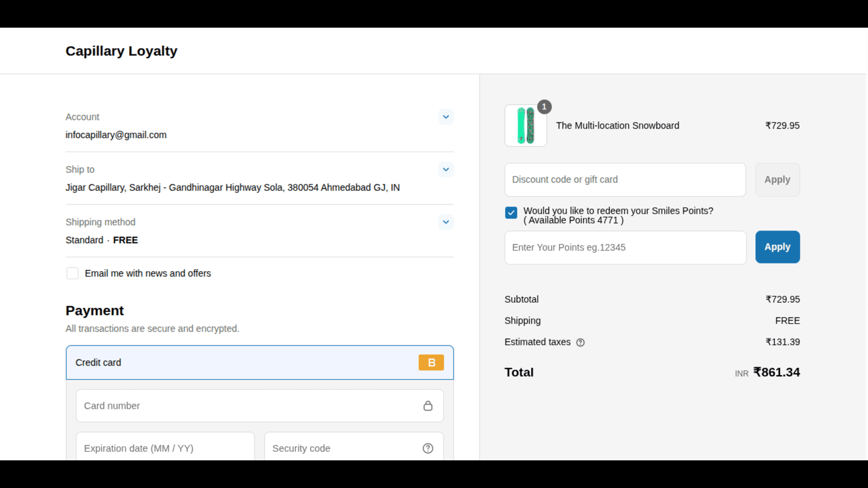Image resolution: width=868 pixels, height=488 pixels.
Task: Click the Discount code or gift card field
Action: click(x=624, y=179)
